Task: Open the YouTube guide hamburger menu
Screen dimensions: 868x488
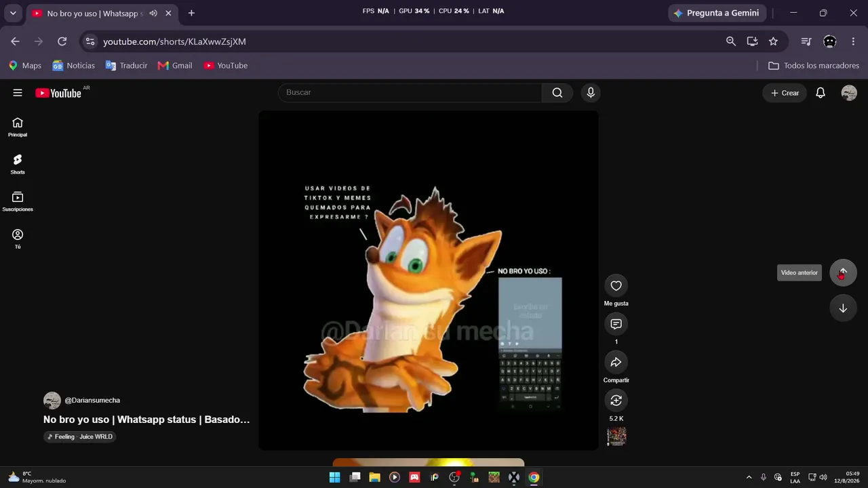Action: tap(18, 93)
